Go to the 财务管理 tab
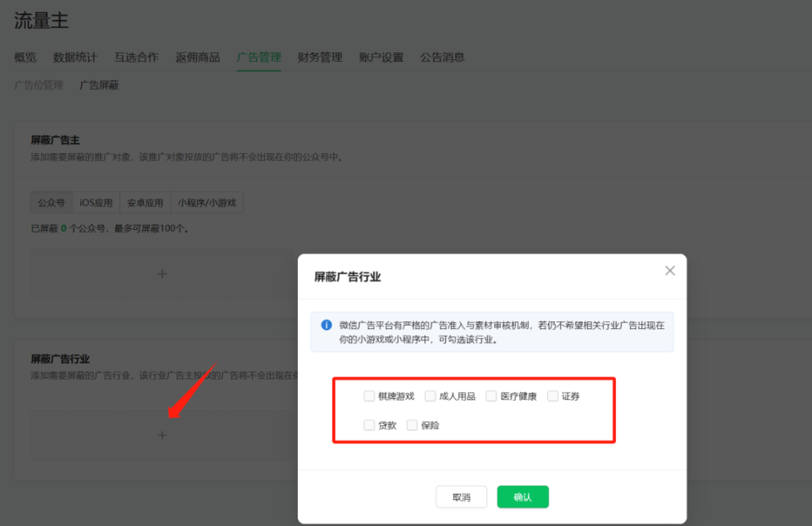 coord(320,57)
